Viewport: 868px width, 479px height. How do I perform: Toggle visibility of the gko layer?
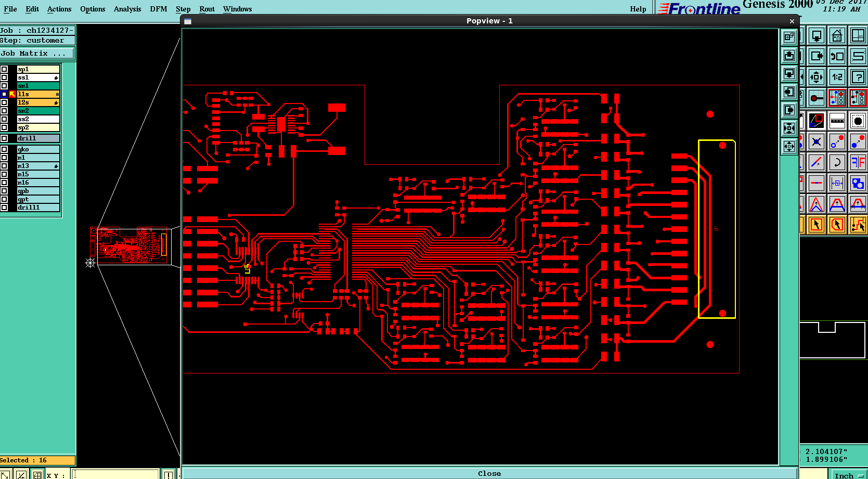(4, 149)
